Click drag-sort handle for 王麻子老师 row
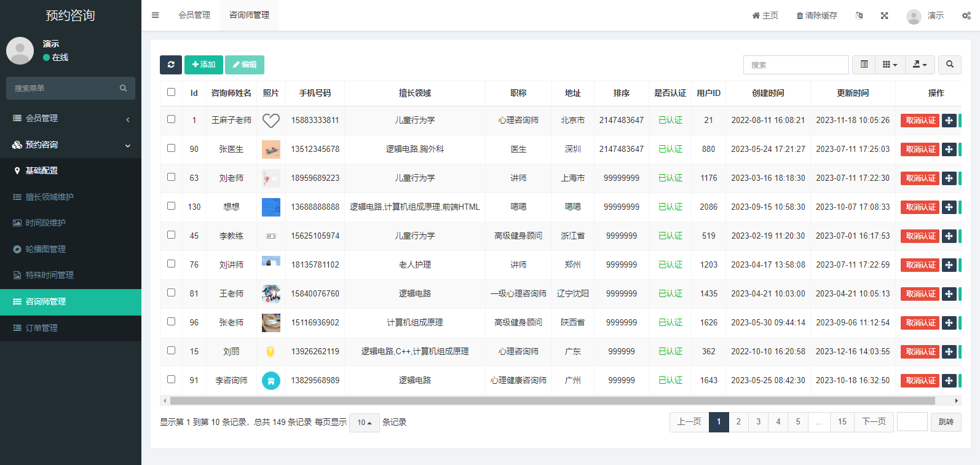Screen dimensions: 980x465 tap(949, 121)
